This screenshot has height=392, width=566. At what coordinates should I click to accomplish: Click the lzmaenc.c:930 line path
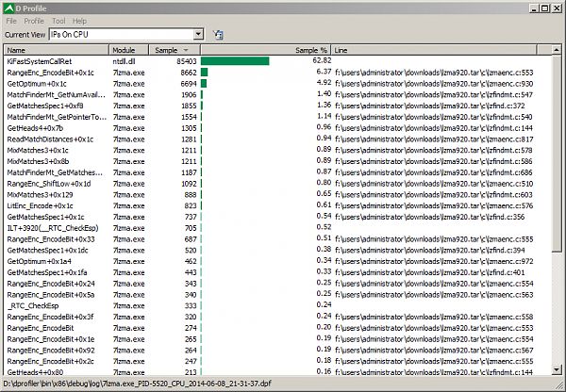point(434,84)
